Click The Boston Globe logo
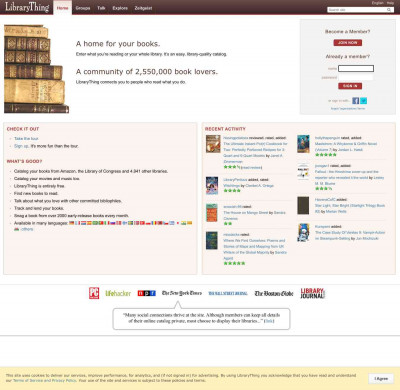 point(274,293)
